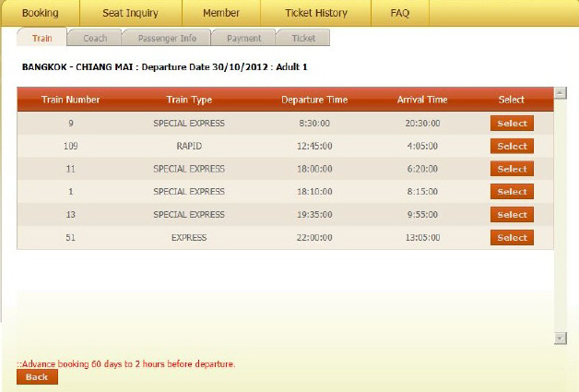Click the scroll down arrow of train list

561,339
